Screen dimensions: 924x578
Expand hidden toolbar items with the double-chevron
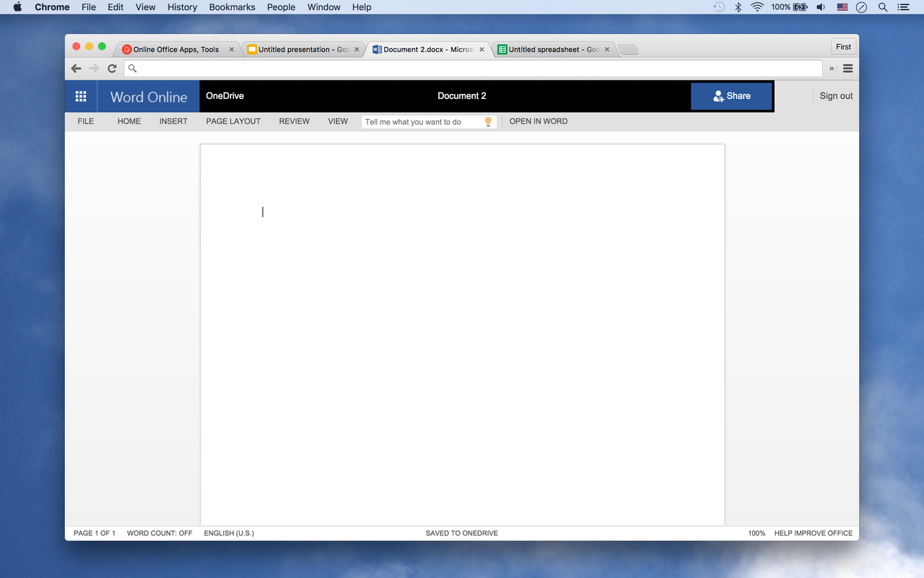831,69
